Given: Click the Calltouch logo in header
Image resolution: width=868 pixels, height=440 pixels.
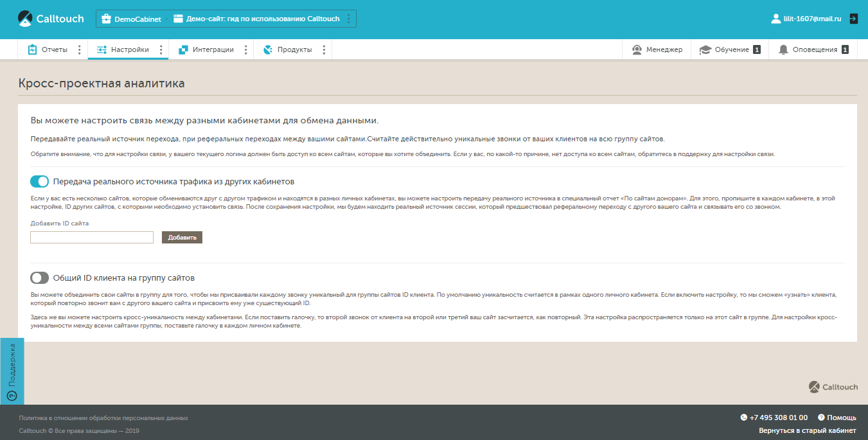Looking at the screenshot, I should [51, 19].
